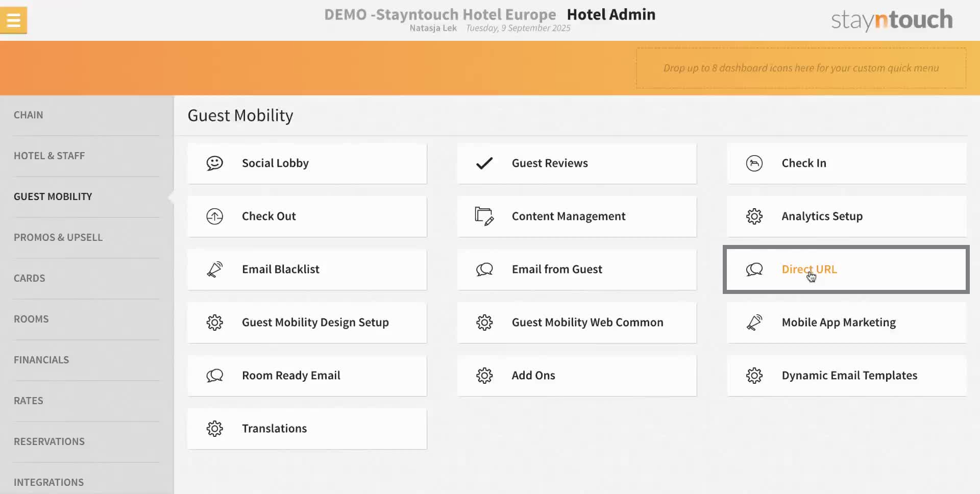
Task: Click the date Tuesday, 9 September 2025
Action: (518, 28)
